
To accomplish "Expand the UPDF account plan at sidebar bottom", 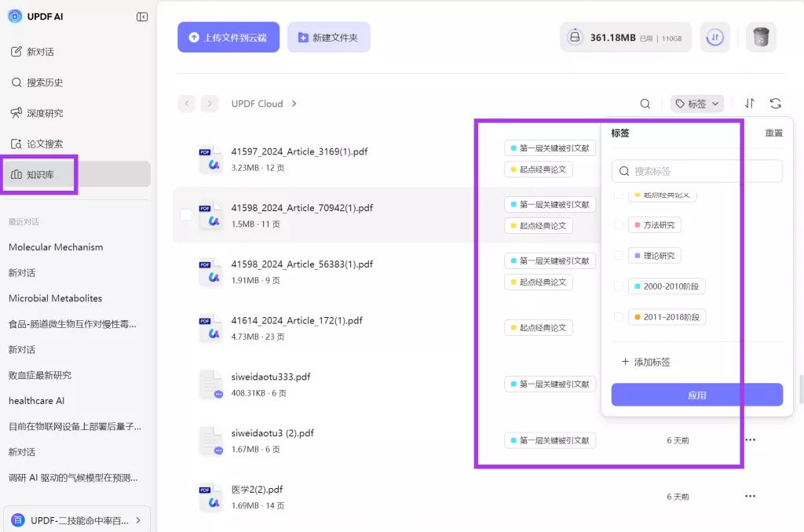I will [138, 519].
